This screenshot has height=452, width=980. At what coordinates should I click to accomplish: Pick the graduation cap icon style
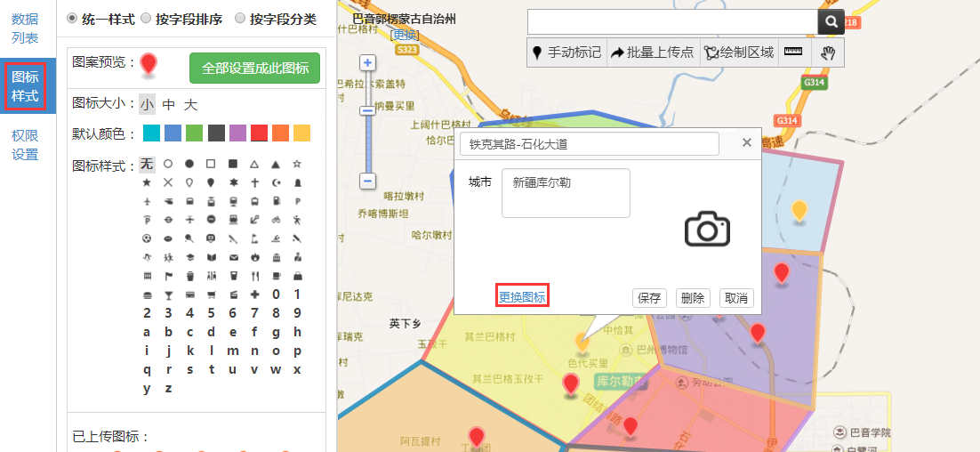[x=189, y=257]
